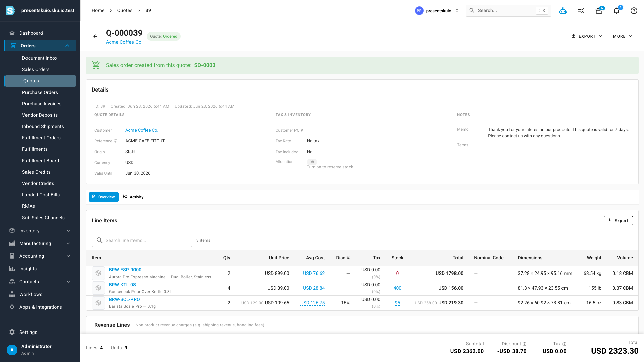
Task: Open Insights in the sidebar
Action: click(40, 269)
